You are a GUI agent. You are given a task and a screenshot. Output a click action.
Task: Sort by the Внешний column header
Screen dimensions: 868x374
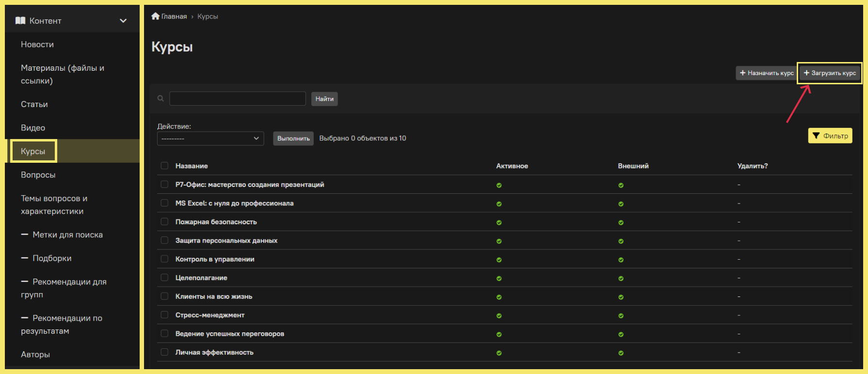point(633,166)
